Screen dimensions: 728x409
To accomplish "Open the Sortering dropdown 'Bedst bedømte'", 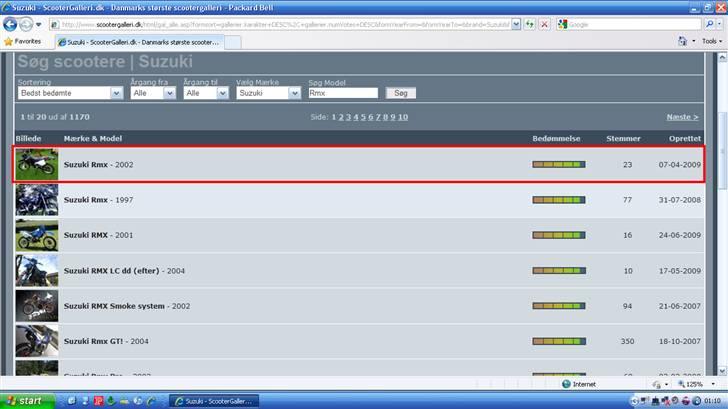I will 69,93.
